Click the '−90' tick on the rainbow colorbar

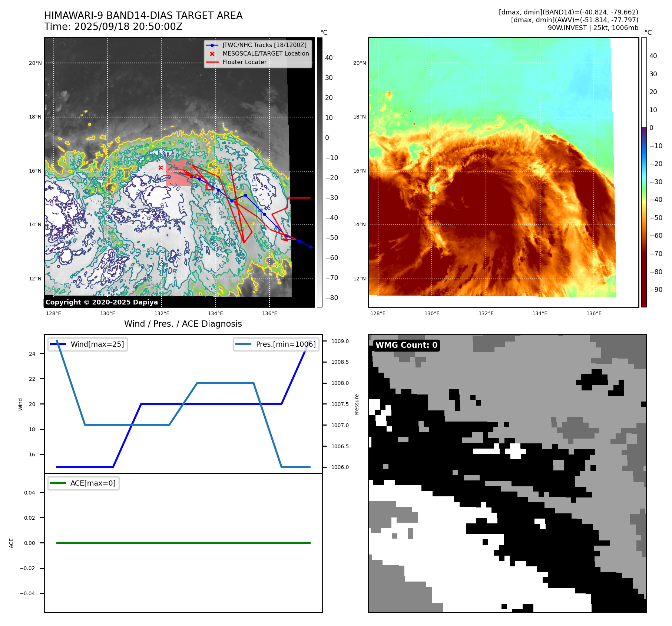pyautogui.click(x=656, y=290)
